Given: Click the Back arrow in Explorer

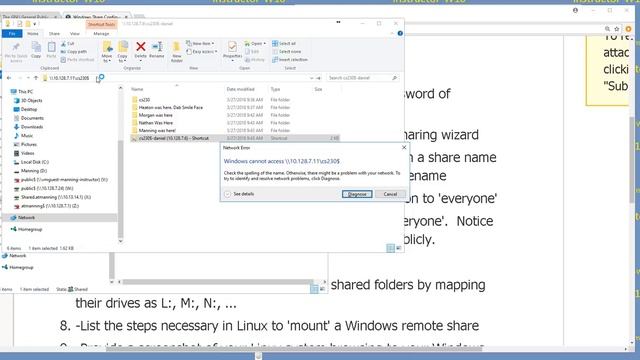Looking at the screenshot, I should click(x=9, y=78).
